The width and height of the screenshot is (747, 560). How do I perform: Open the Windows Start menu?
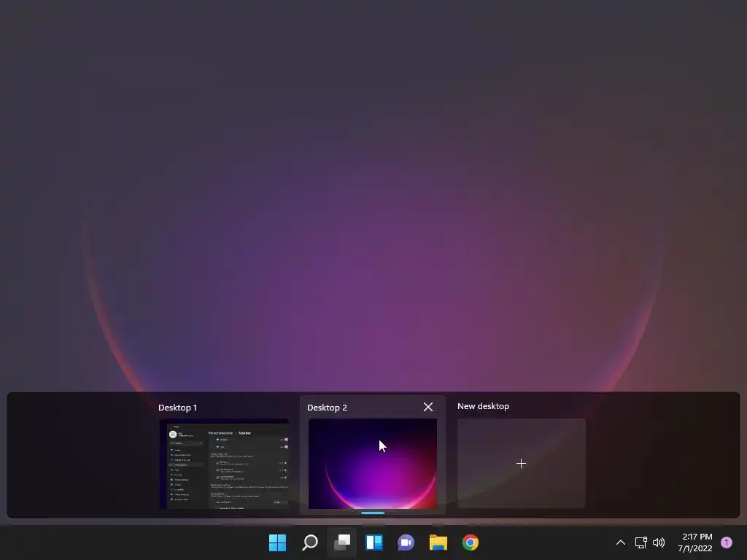(x=277, y=542)
